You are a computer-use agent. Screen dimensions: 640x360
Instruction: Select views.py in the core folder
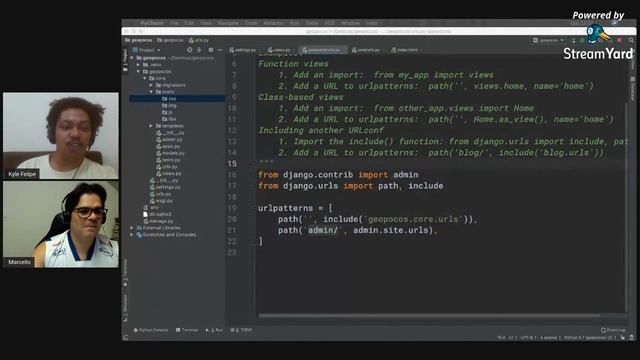[x=169, y=173]
